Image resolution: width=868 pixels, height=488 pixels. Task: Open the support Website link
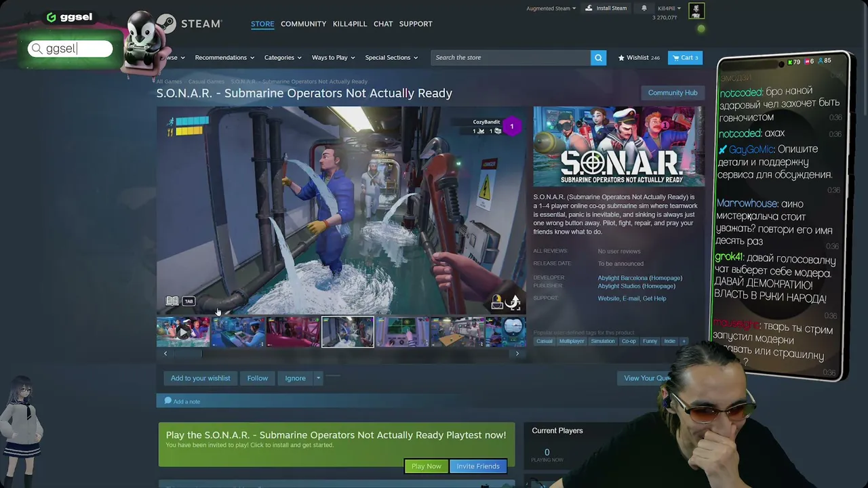pos(608,298)
